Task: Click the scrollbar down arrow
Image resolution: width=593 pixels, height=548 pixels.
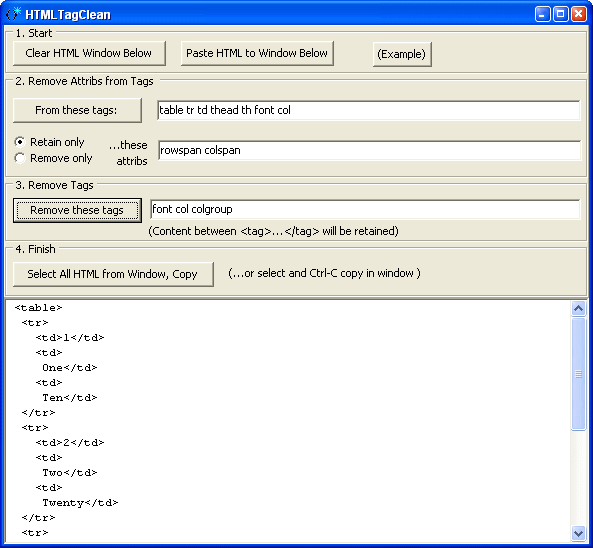Action: (578, 534)
